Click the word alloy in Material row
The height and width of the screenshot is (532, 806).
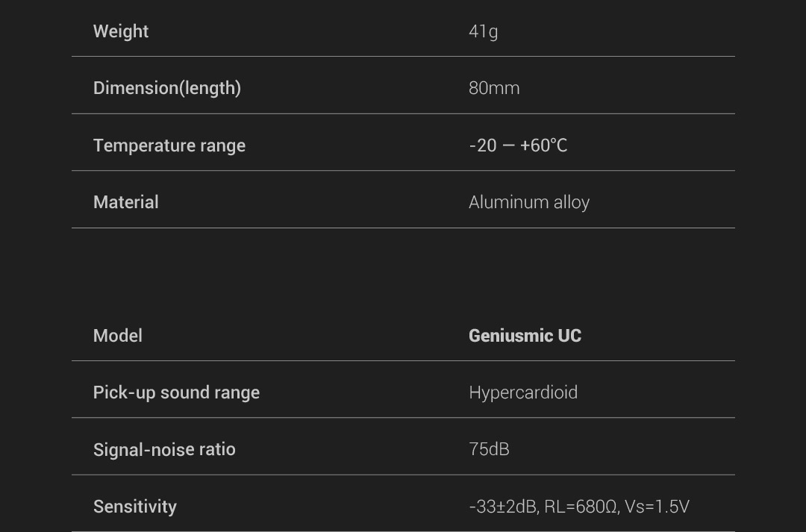pyautogui.click(x=572, y=202)
